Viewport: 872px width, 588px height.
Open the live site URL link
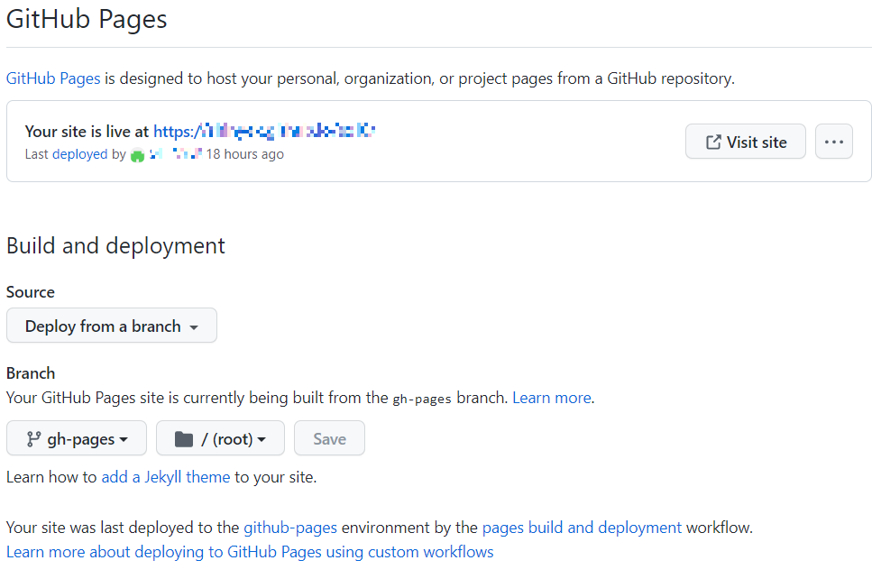pos(264,132)
